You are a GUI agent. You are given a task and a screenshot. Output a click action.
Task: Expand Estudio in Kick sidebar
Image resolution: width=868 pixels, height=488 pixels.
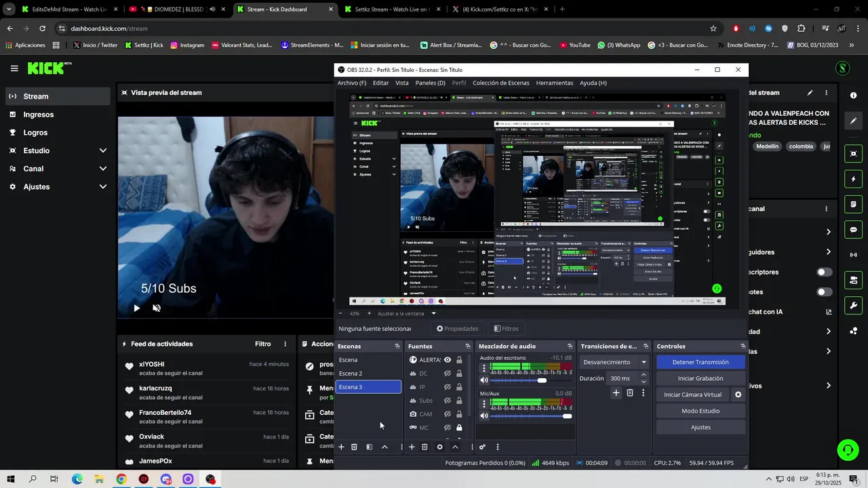(x=103, y=150)
